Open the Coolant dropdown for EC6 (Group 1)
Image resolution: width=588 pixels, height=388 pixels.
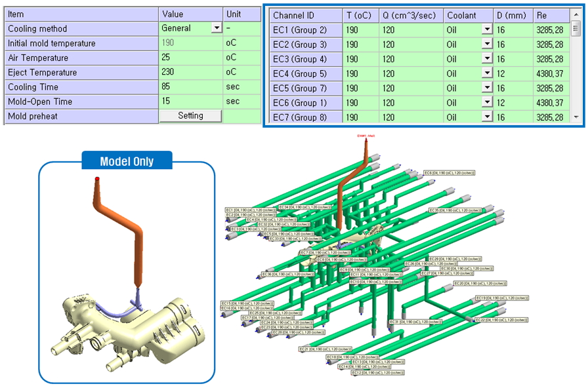pos(487,102)
